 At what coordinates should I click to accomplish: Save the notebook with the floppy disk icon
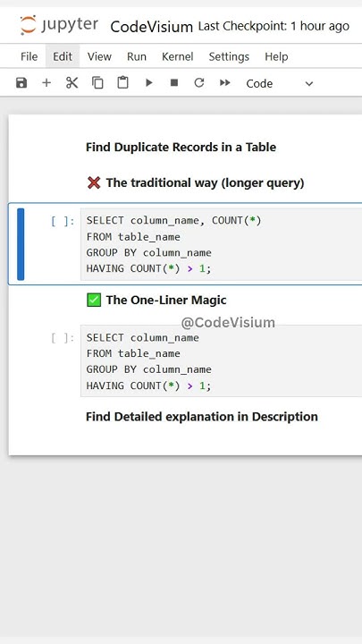21,83
